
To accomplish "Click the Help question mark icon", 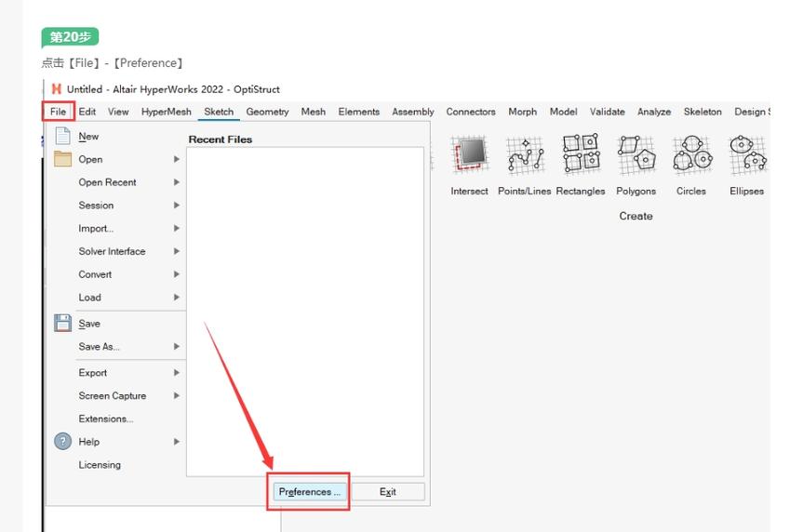I will (x=62, y=442).
